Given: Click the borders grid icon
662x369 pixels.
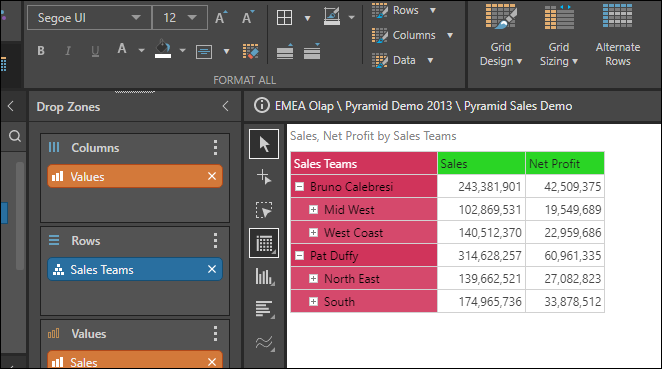Looking at the screenshot, I should pos(284,18).
